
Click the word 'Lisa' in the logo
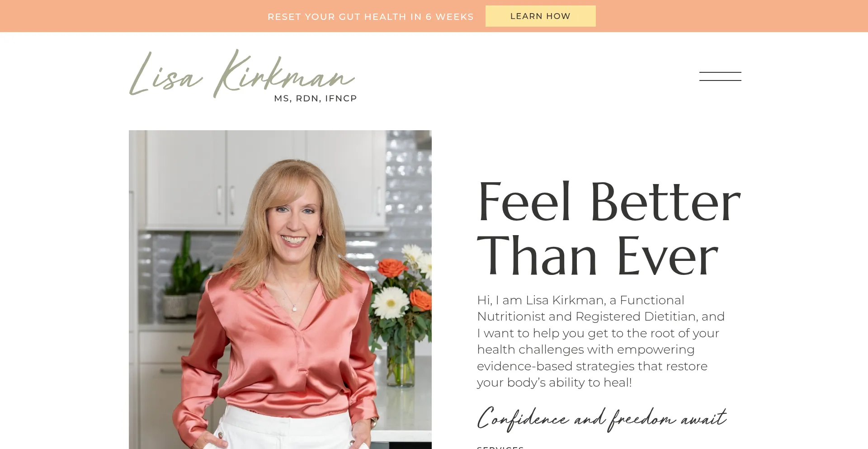165,75
